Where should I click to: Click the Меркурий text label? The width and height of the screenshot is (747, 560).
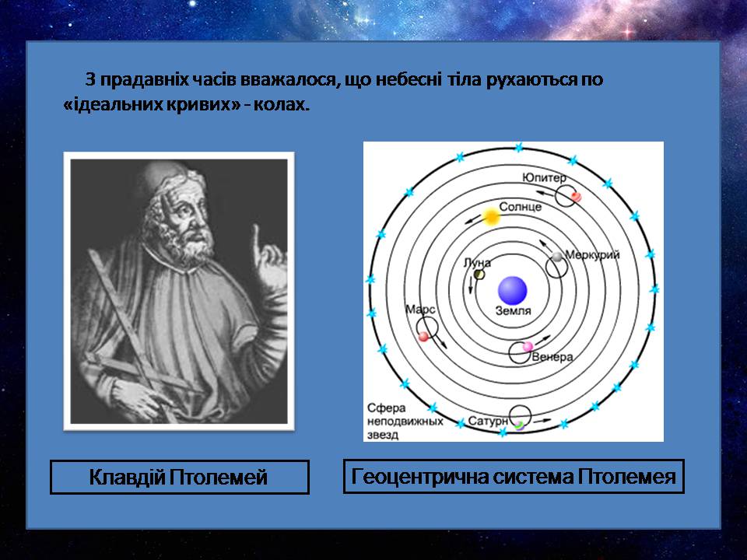[x=592, y=255]
